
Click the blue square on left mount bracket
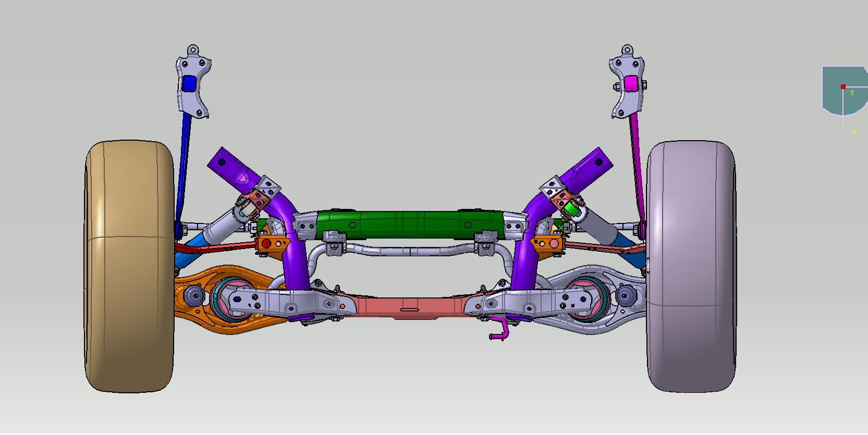[189, 83]
